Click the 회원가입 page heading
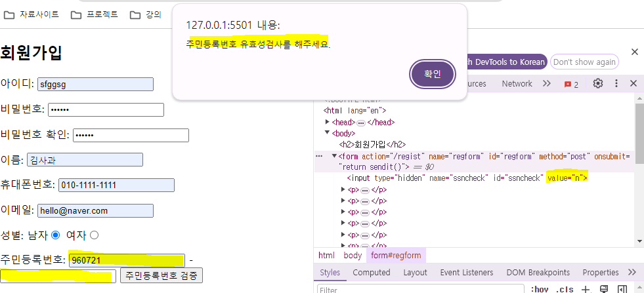The width and height of the screenshot is (644, 293). (32, 53)
